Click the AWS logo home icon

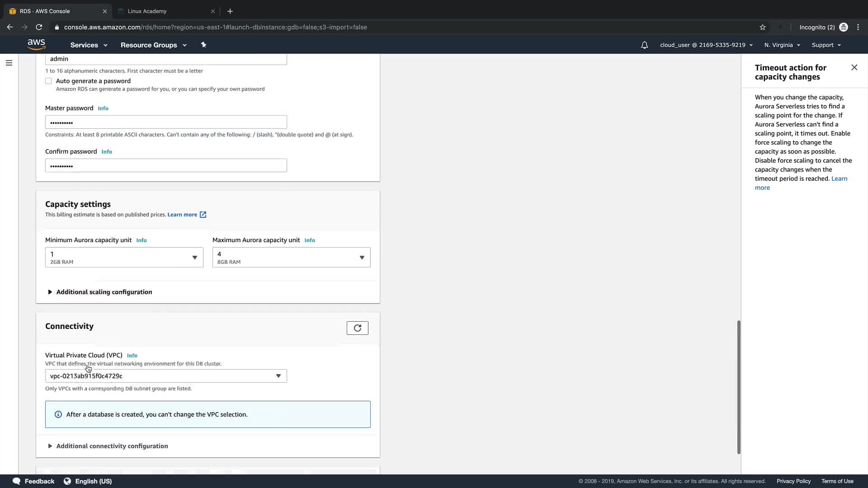tap(36, 44)
